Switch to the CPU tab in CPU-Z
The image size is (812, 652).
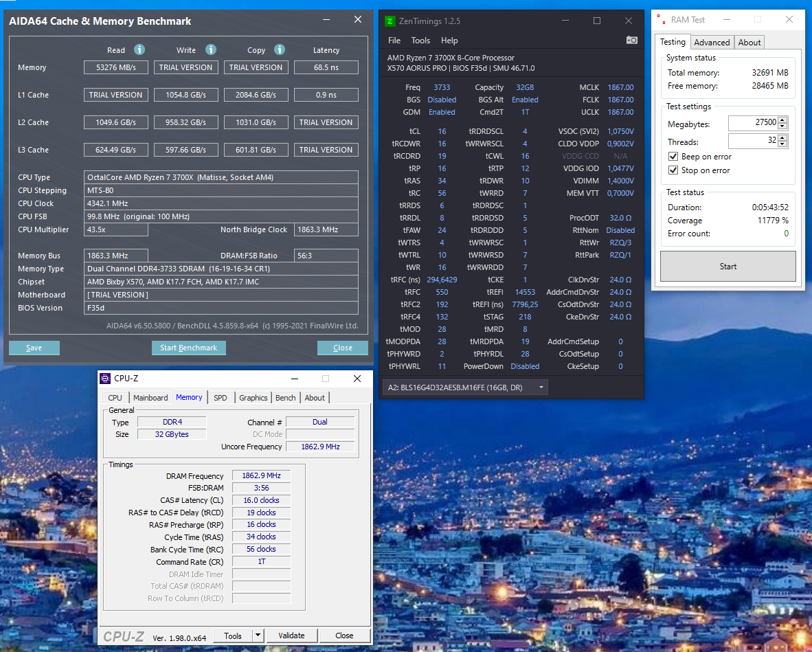tap(115, 398)
